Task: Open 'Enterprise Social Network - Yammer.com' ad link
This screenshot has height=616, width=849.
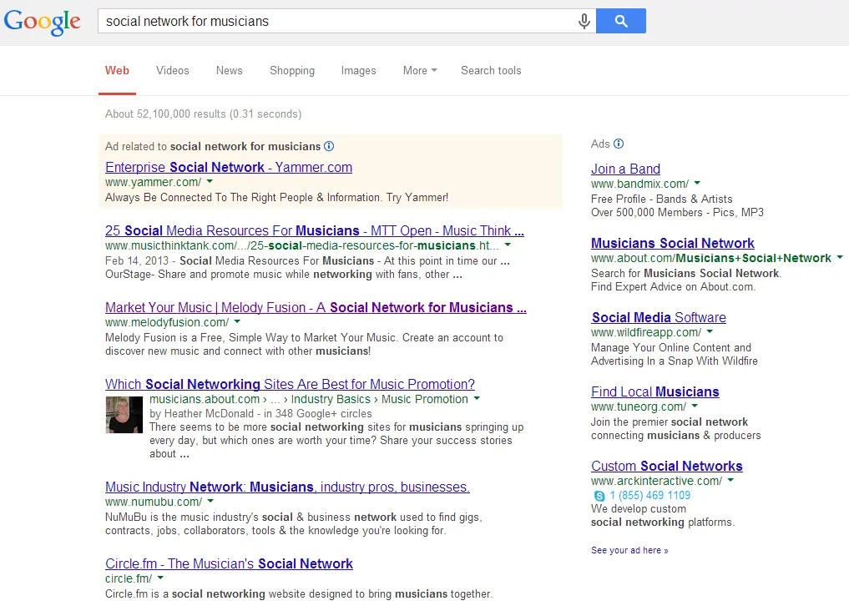Action: pyautogui.click(x=229, y=167)
